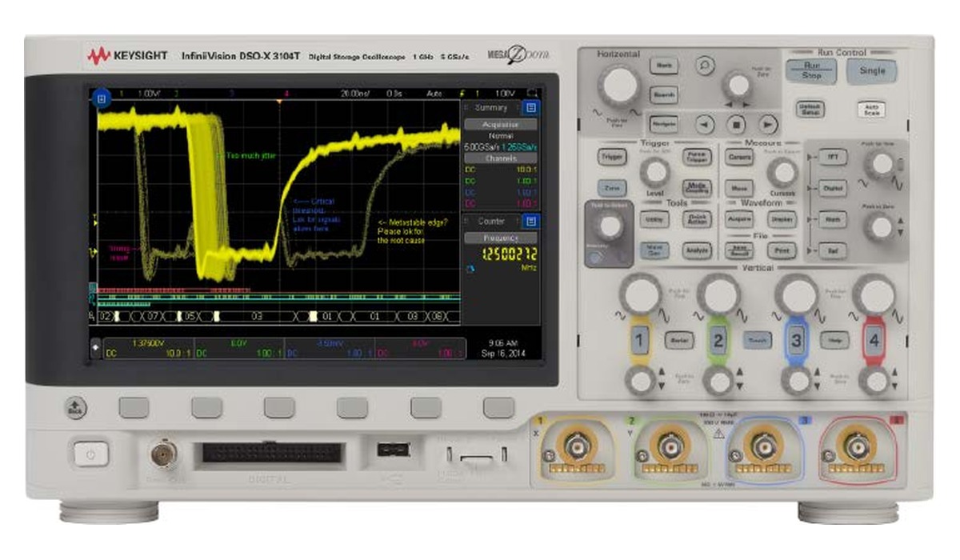Tap the 9:06 AM clock on the display
The height and width of the screenshot is (560, 960).
tap(504, 342)
